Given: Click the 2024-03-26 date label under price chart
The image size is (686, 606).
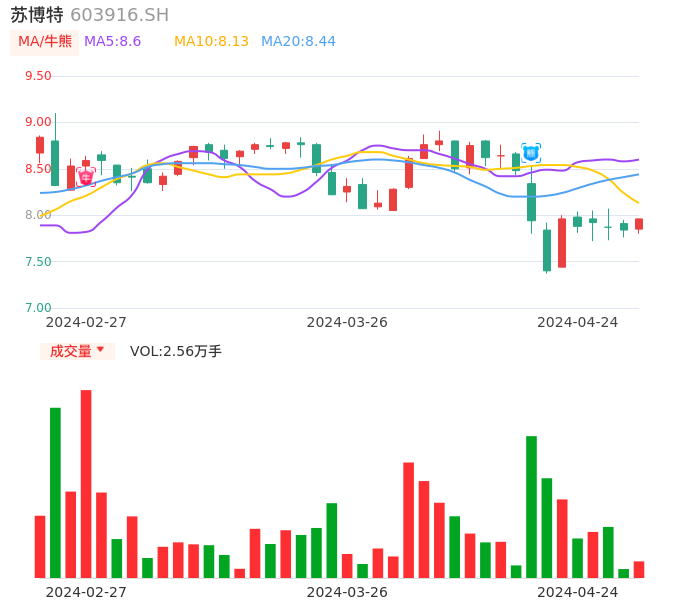Looking at the screenshot, I should pos(347,322).
